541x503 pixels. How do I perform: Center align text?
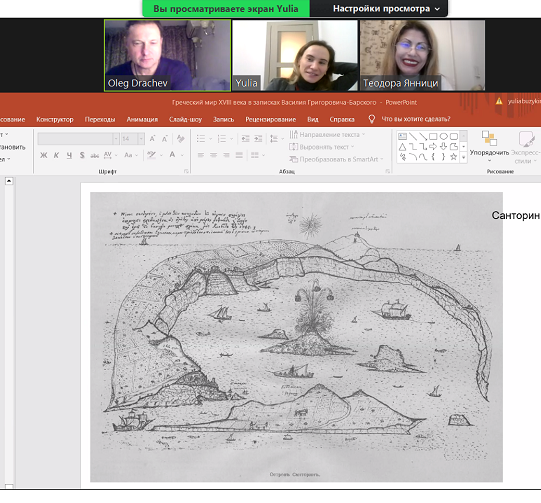point(214,155)
